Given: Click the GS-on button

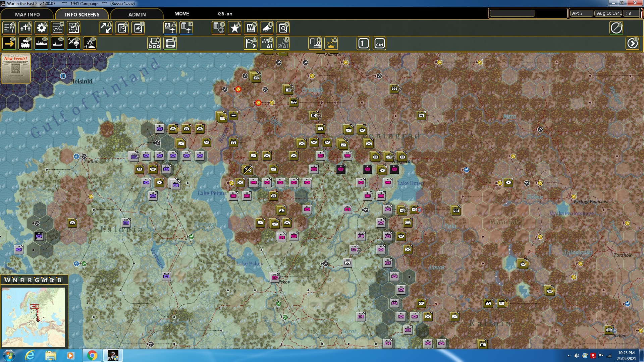Looking at the screenshot, I should [225, 14].
